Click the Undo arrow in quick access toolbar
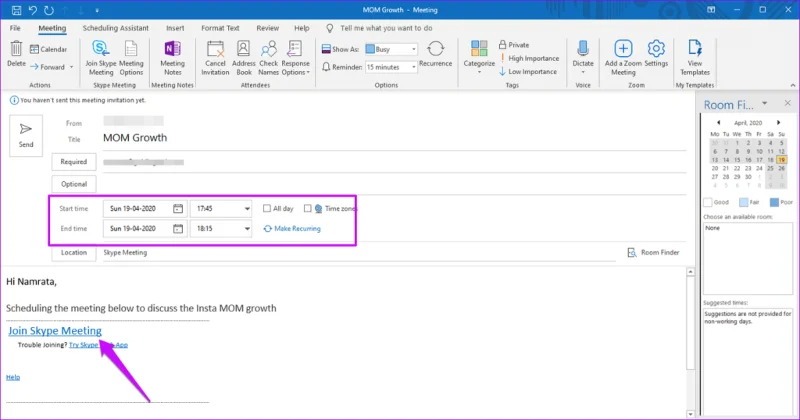This screenshot has height=420, width=800. 33,10
